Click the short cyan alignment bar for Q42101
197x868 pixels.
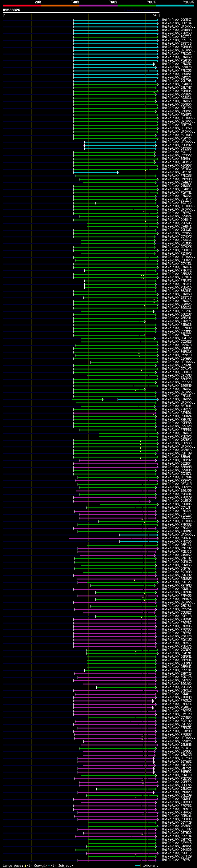tap(96, 172)
